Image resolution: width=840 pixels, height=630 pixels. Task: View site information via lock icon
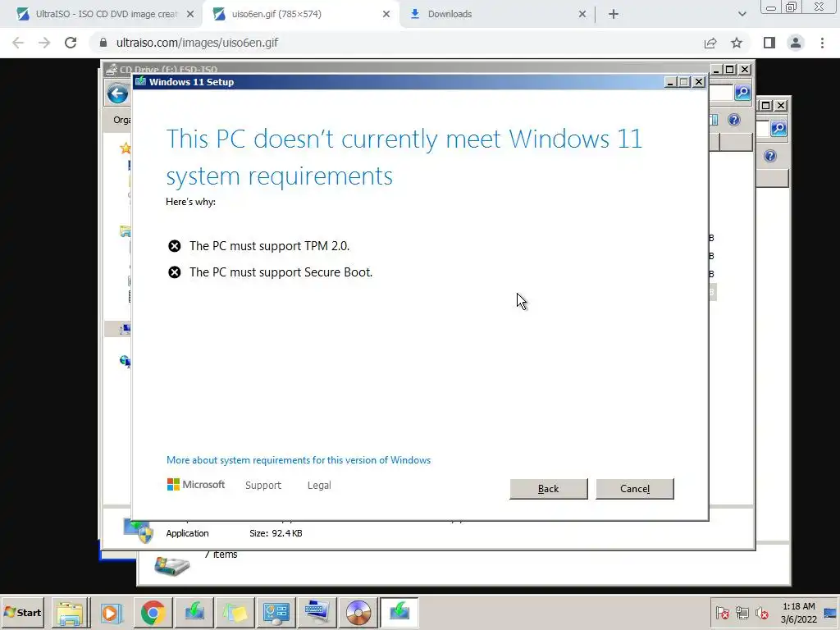(x=103, y=43)
